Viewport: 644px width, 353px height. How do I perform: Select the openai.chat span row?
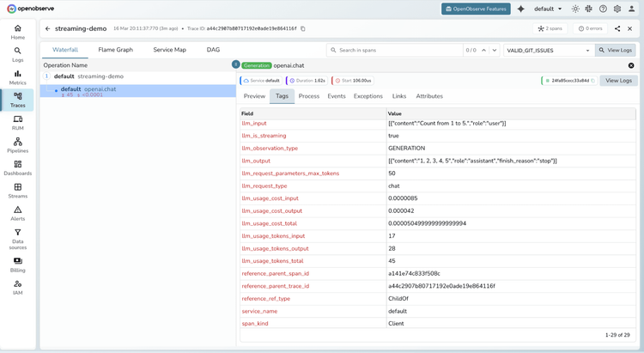coord(138,91)
